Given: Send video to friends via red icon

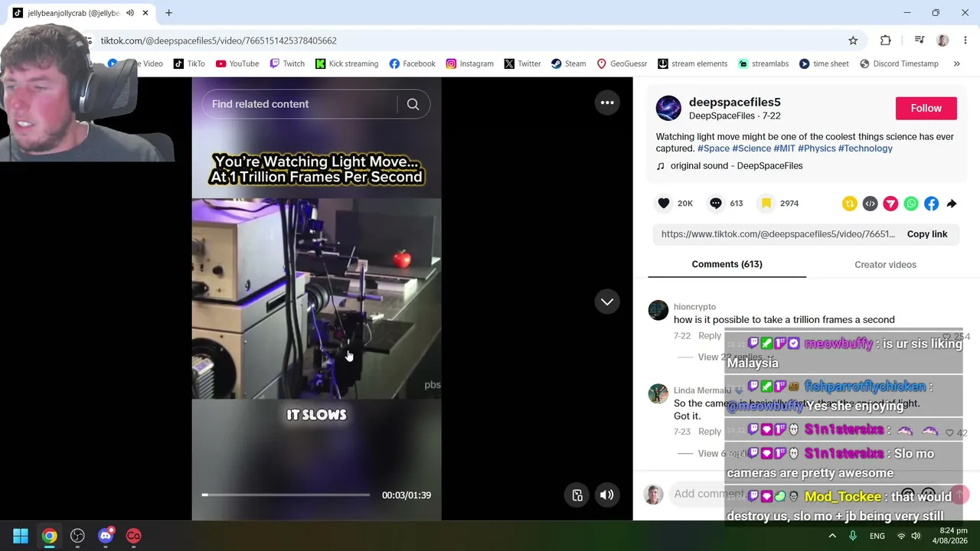Looking at the screenshot, I should tap(890, 204).
